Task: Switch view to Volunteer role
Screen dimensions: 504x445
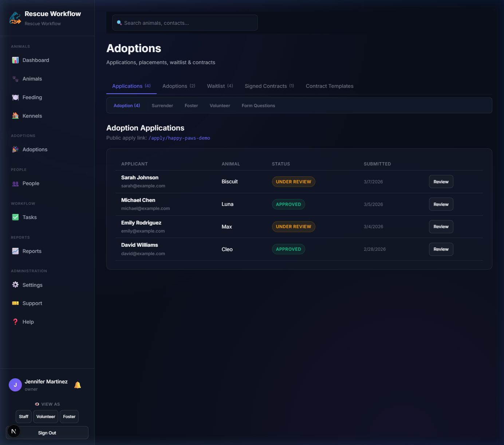Action: [46, 417]
